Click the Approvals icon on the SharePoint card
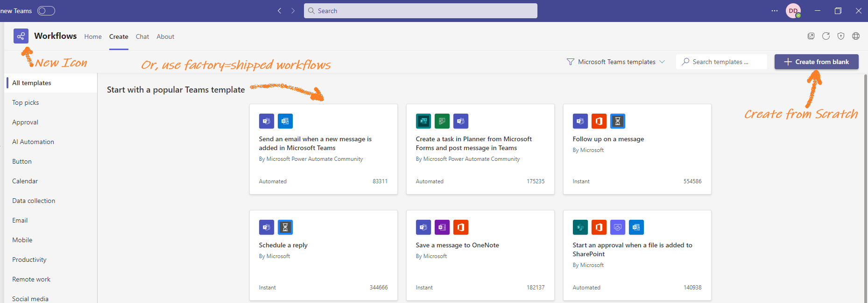 point(618,227)
